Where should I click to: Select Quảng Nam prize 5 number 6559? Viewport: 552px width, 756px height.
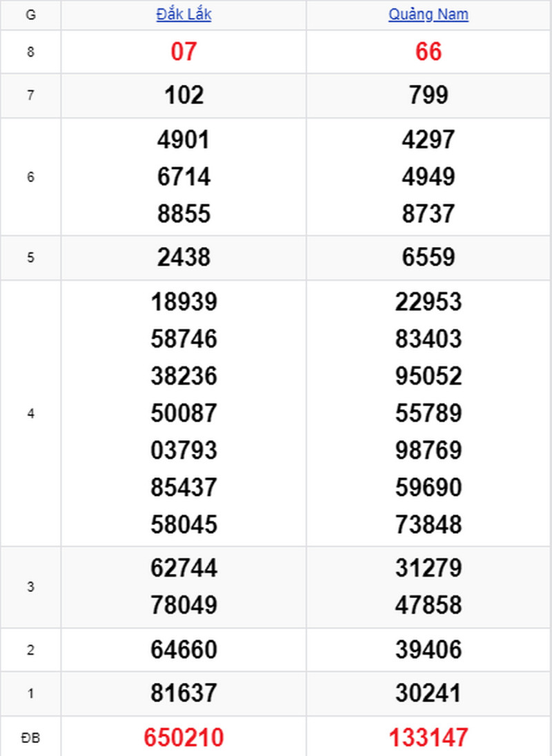click(428, 257)
